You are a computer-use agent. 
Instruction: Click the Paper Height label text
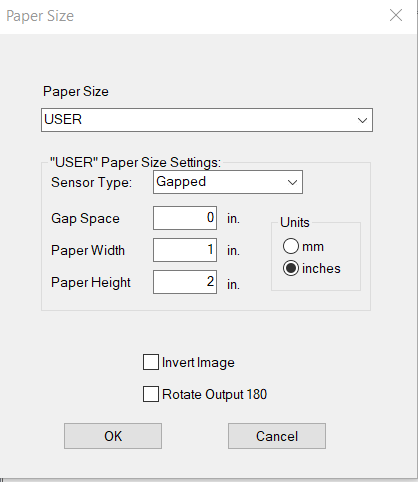click(x=91, y=283)
